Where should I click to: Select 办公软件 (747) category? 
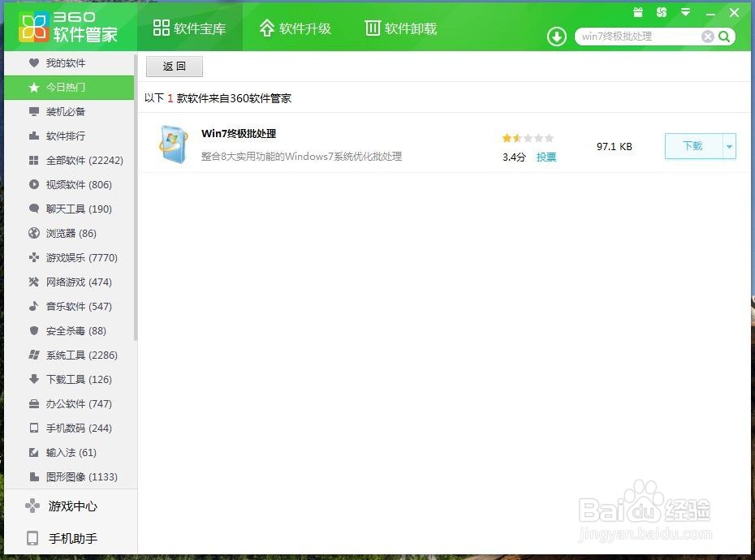tap(69, 404)
